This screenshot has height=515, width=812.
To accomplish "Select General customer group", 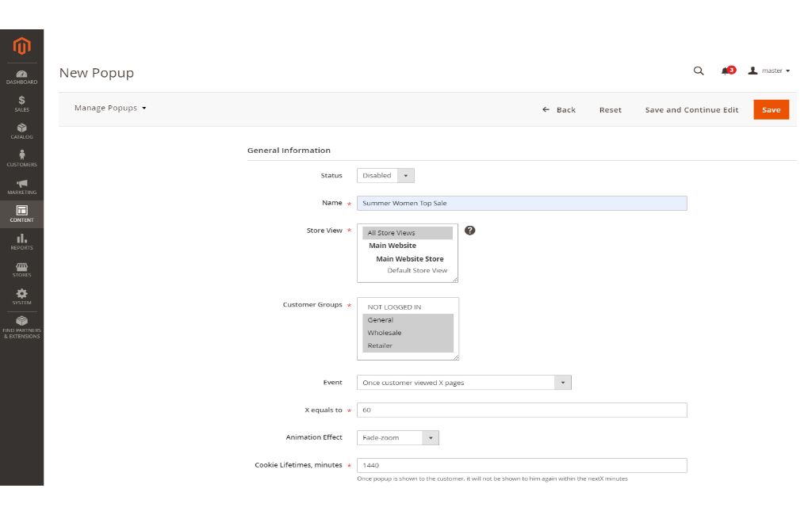I will click(x=408, y=320).
